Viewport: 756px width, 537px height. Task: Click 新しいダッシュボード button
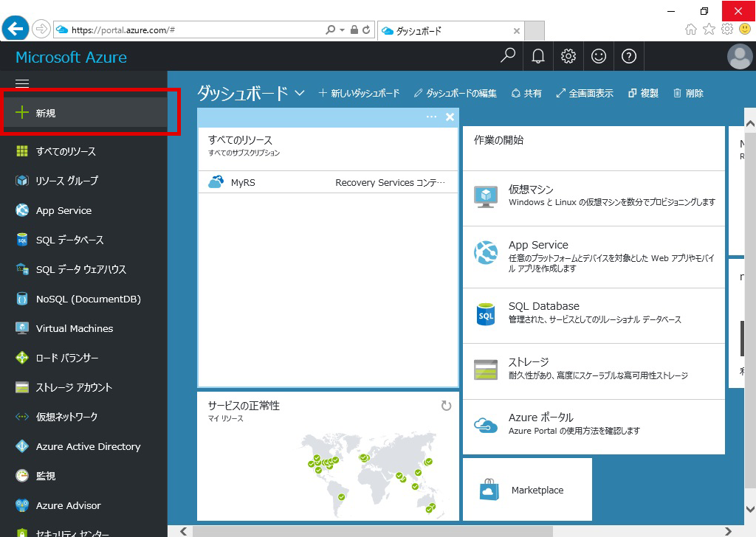360,93
